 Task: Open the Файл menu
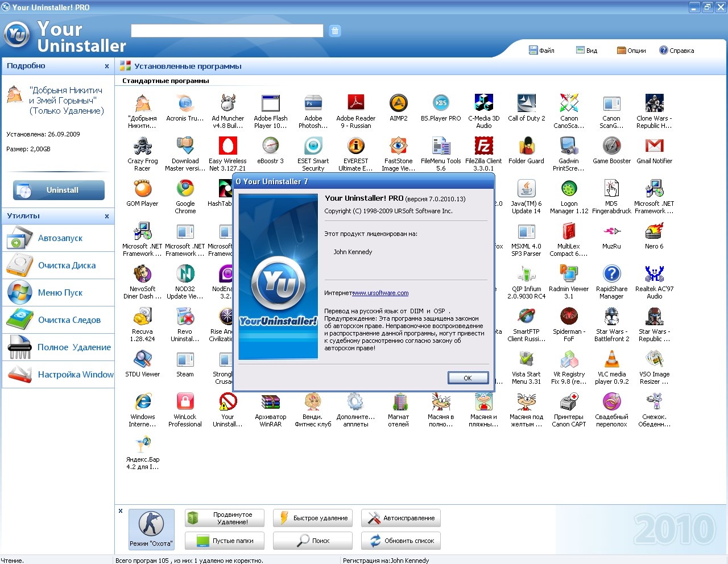click(x=541, y=51)
